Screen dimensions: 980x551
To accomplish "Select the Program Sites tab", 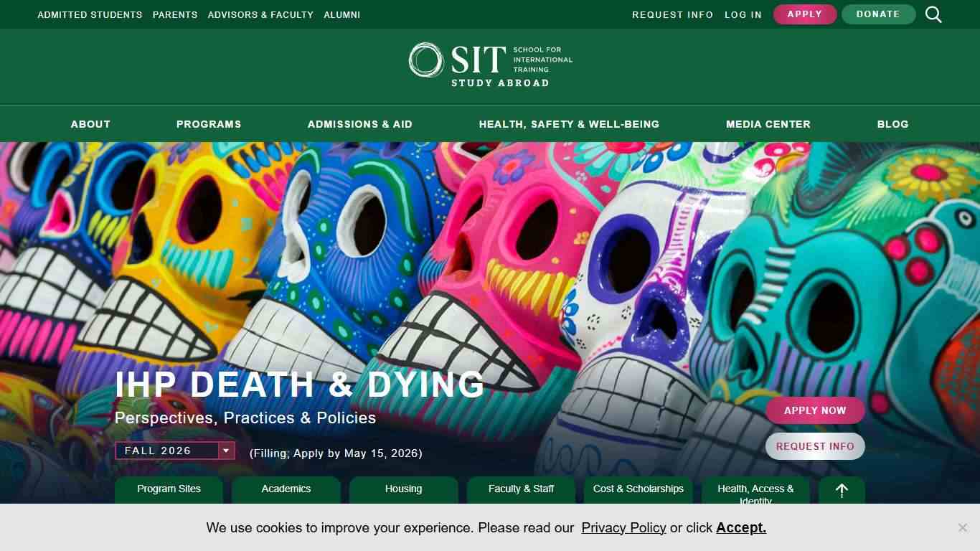I will pyautogui.click(x=169, y=489).
